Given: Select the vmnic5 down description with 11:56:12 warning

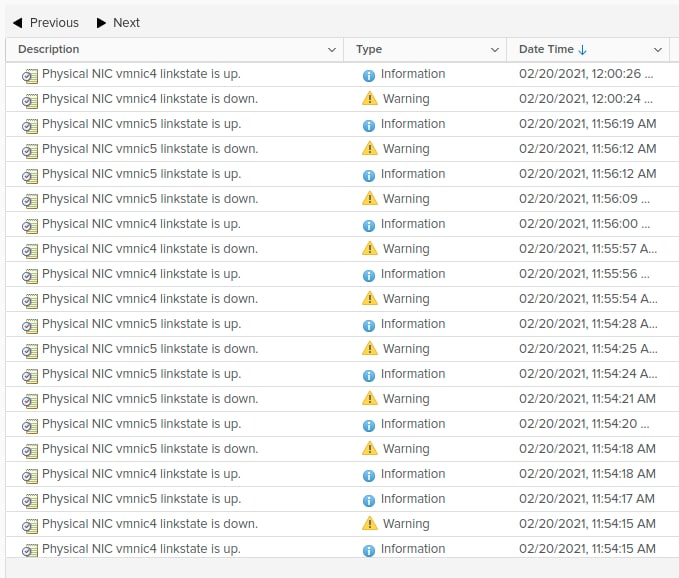Looking at the screenshot, I should pyautogui.click(x=150, y=149).
